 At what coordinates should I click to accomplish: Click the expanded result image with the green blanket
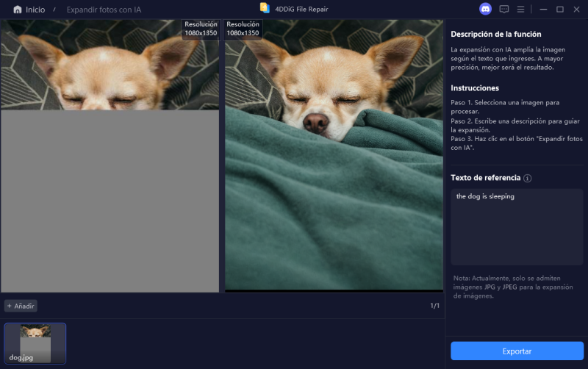(334, 155)
